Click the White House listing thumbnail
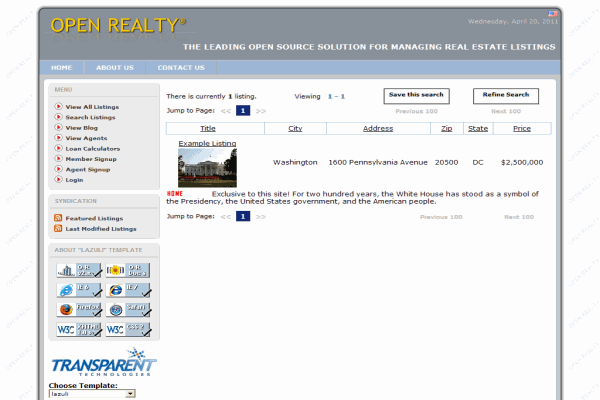The height and width of the screenshot is (400, 600). tap(207, 167)
